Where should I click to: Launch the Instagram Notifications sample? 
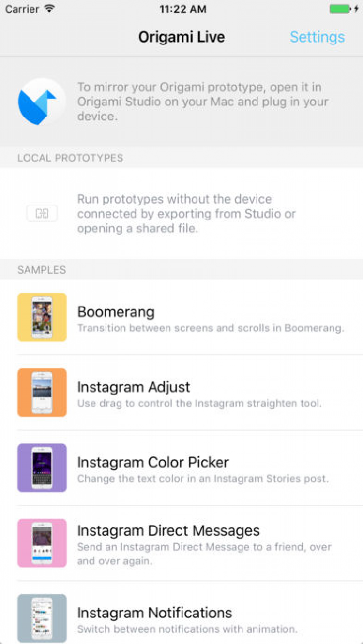click(x=155, y=613)
